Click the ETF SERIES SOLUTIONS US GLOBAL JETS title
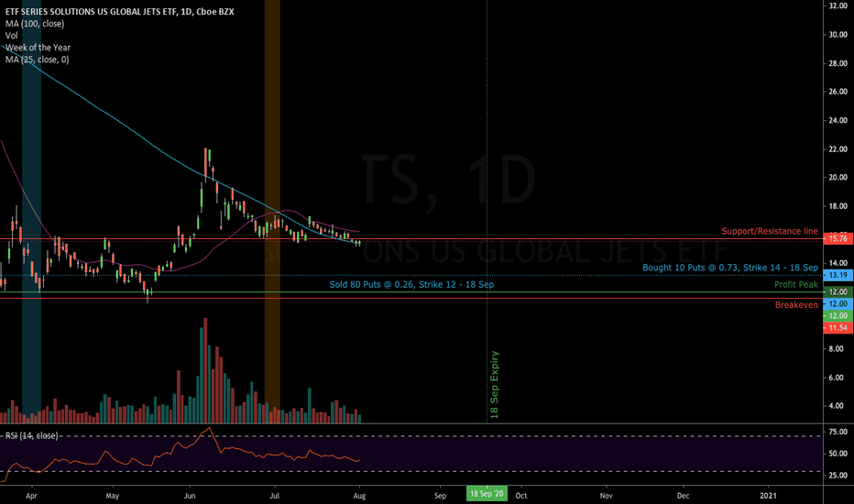Screen dimensions: 854x504 click(x=120, y=11)
